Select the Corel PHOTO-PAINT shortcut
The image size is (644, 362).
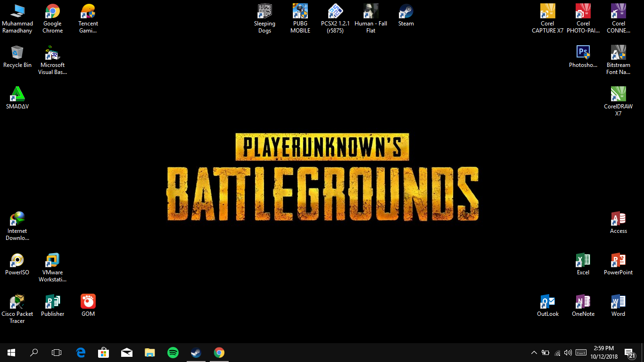[x=583, y=19]
